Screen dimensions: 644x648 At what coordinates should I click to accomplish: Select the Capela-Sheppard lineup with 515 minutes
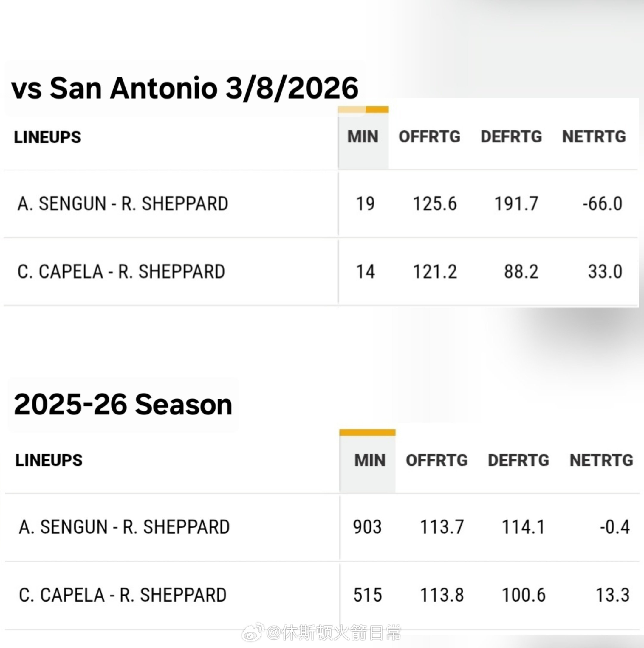click(x=123, y=595)
